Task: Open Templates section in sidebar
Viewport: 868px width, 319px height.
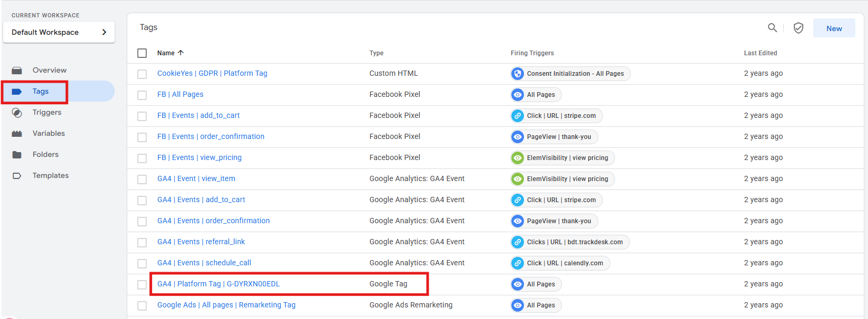Action: click(51, 175)
